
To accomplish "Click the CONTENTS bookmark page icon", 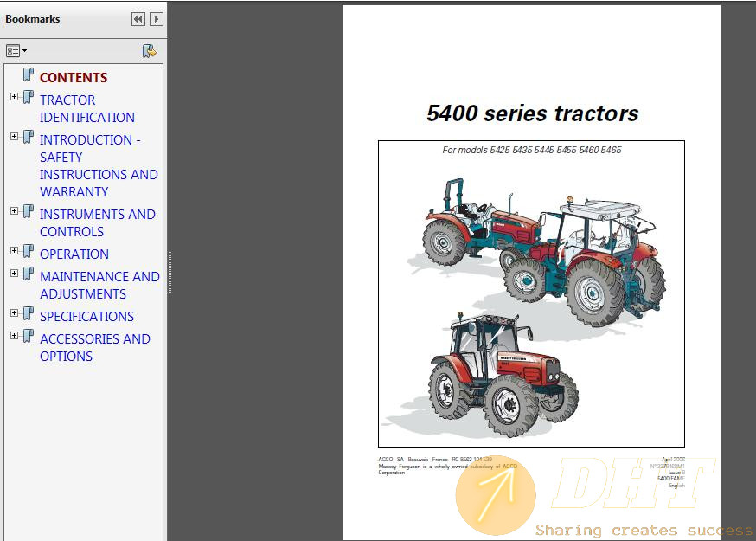I will click(29, 74).
